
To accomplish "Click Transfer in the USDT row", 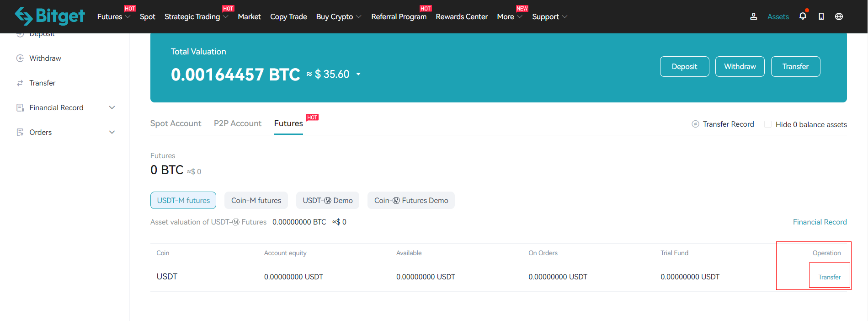I will coord(829,277).
